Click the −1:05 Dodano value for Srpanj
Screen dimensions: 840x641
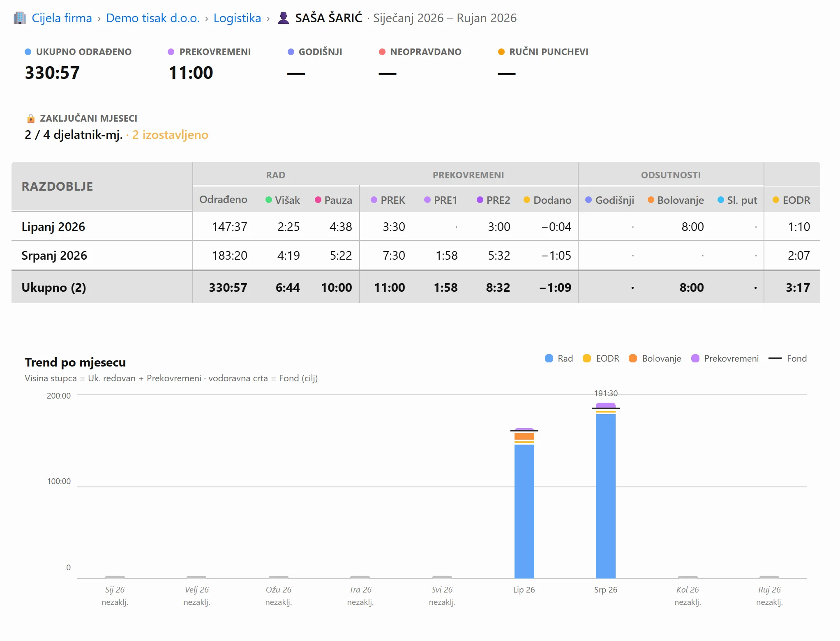[556, 256]
